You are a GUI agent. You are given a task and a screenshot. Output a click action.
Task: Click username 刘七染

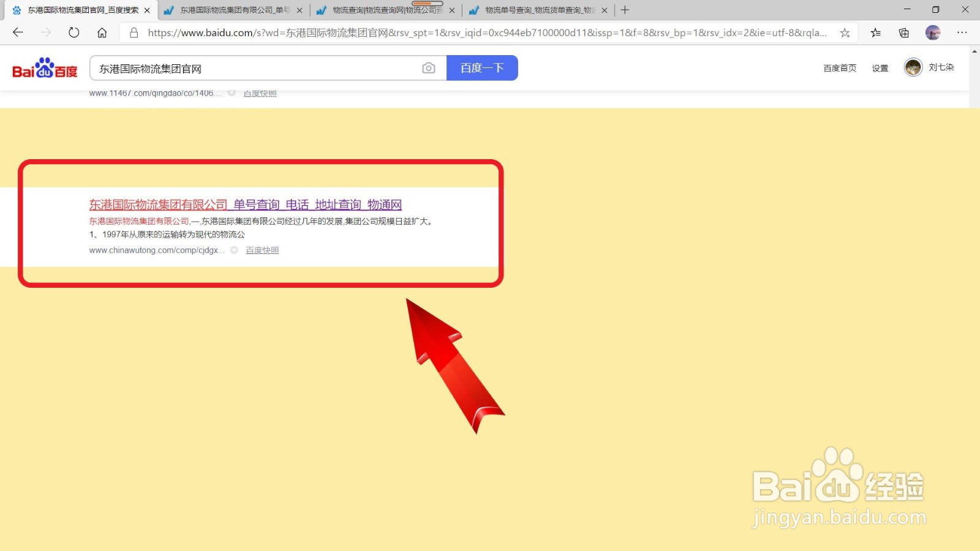941,67
